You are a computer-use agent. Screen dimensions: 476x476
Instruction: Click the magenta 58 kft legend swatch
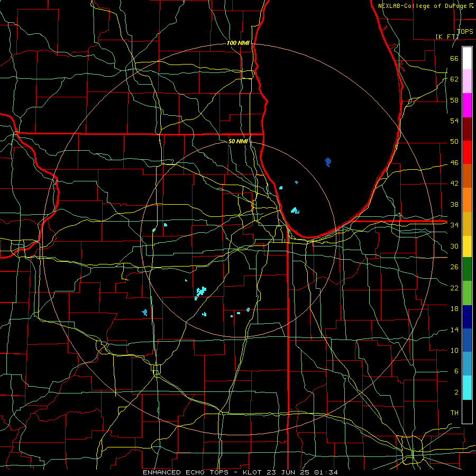467,105
